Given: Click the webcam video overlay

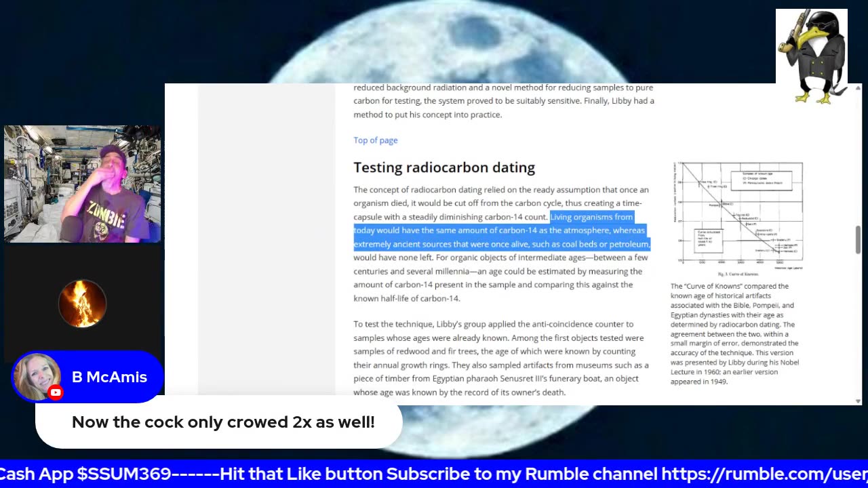Looking at the screenshot, I should click(83, 184).
